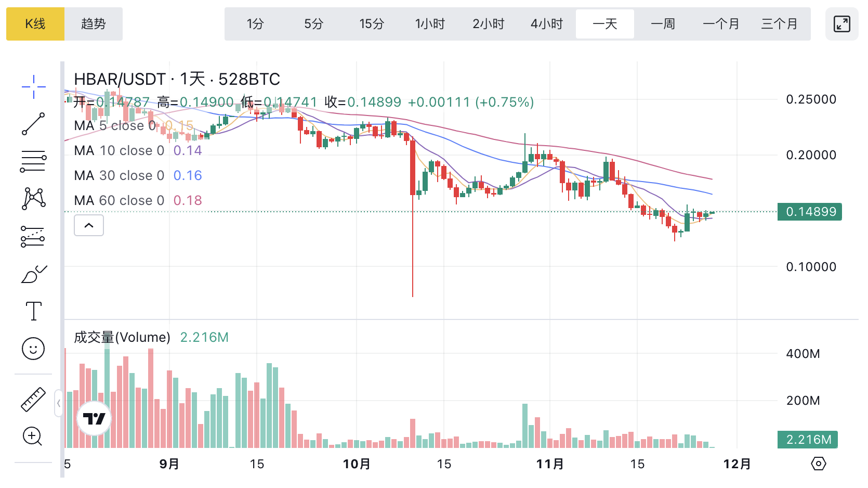Expand chart to fullscreen

pos(841,24)
